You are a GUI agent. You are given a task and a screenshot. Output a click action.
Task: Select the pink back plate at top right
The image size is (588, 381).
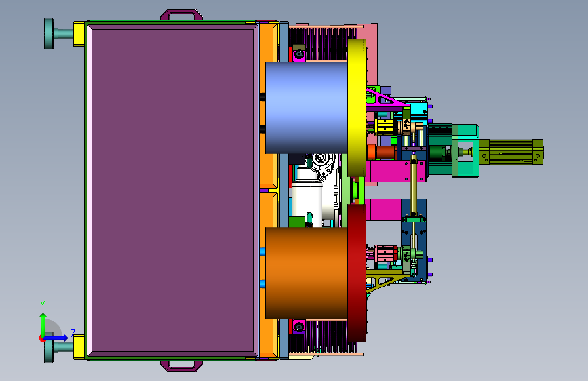pyautogui.click(x=371, y=56)
